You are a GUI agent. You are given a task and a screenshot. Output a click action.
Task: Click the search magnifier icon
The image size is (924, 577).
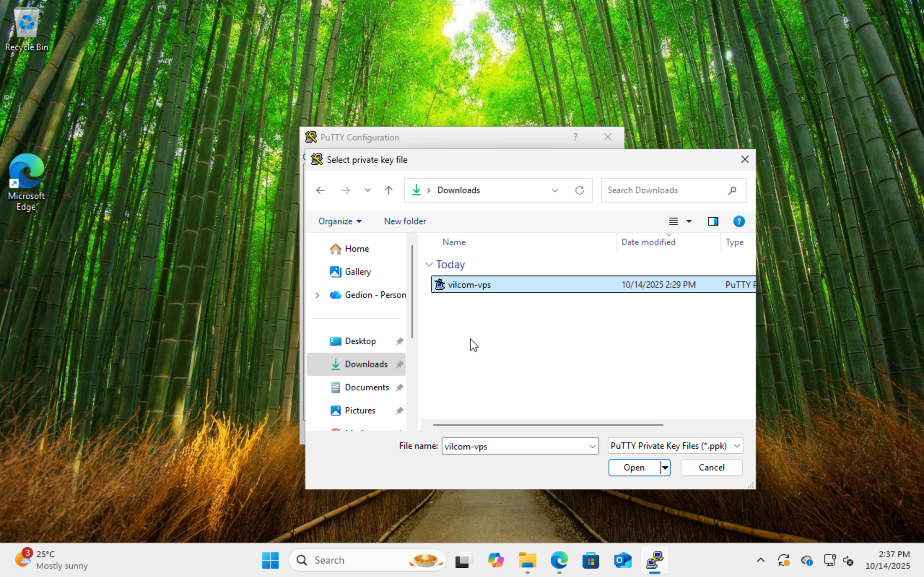tap(732, 190)
